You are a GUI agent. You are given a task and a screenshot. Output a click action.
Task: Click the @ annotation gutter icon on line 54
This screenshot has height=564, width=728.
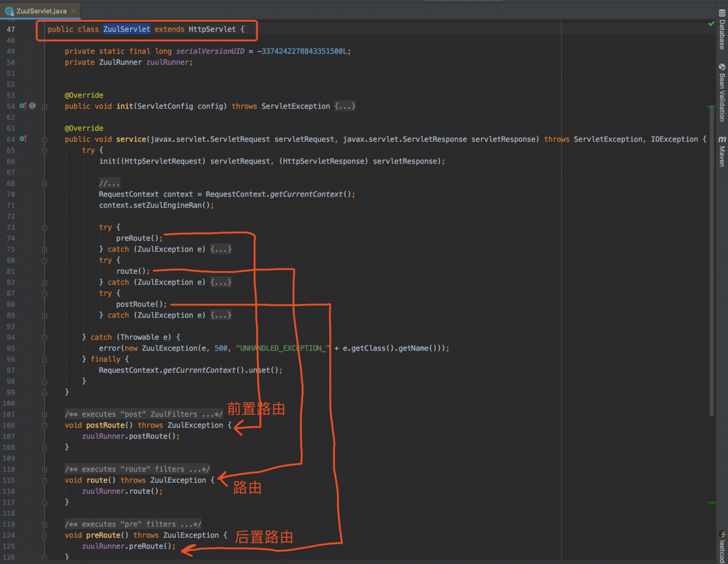tap(32, 106)
